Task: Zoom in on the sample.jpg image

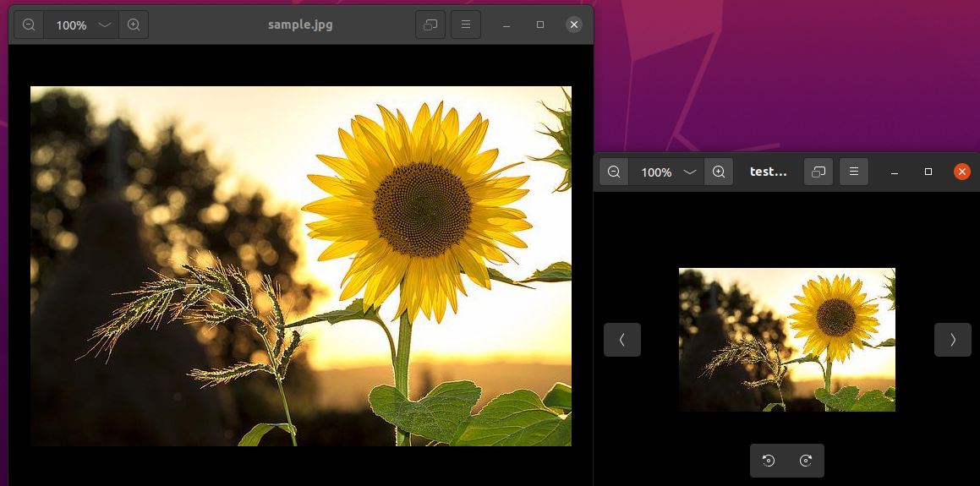Action: point(134,25)
